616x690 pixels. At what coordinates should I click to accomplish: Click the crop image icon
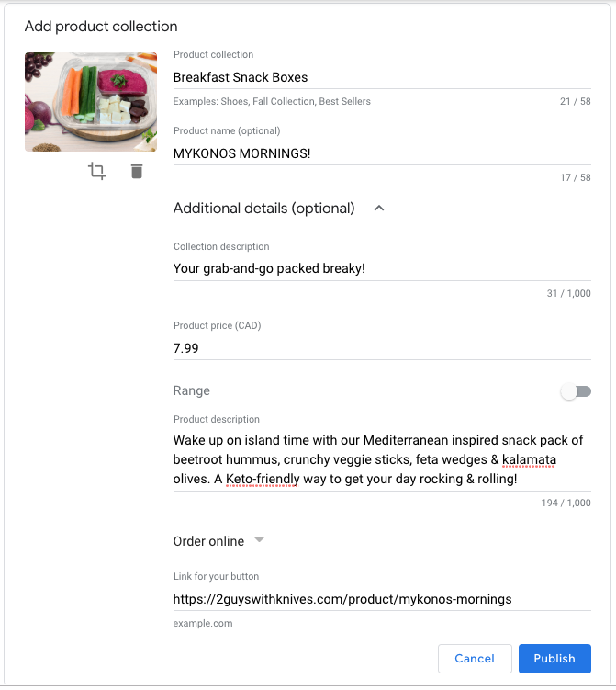click(97, 171)
